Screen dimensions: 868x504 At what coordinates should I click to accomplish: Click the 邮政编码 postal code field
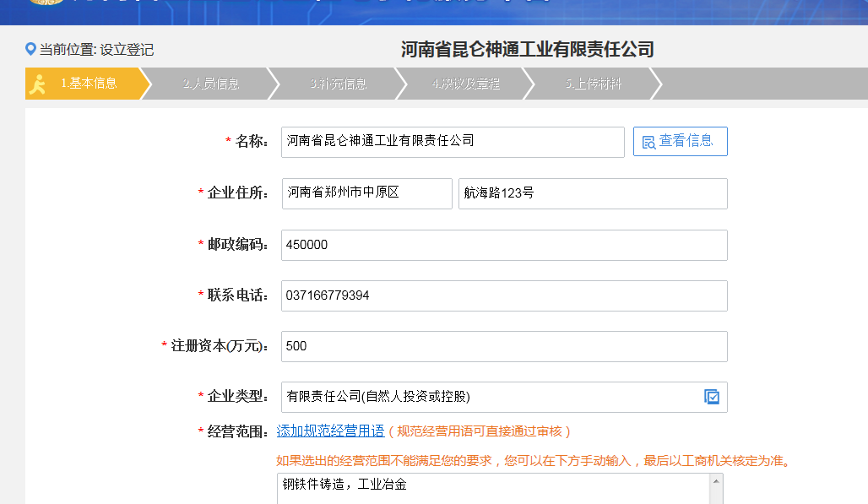[504, 245]
